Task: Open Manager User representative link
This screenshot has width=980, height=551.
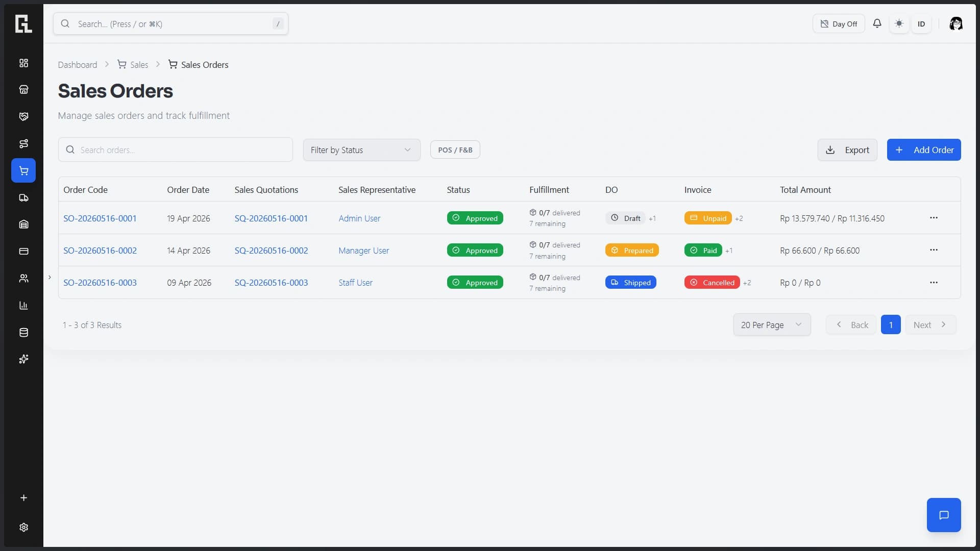Action: click(363, 251)
